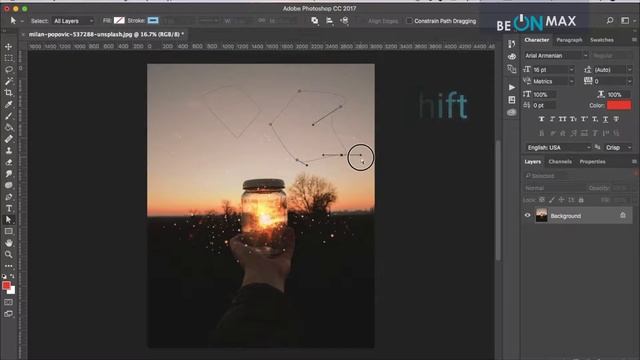Select the milan-popovic document tab

tap(106, 34)
